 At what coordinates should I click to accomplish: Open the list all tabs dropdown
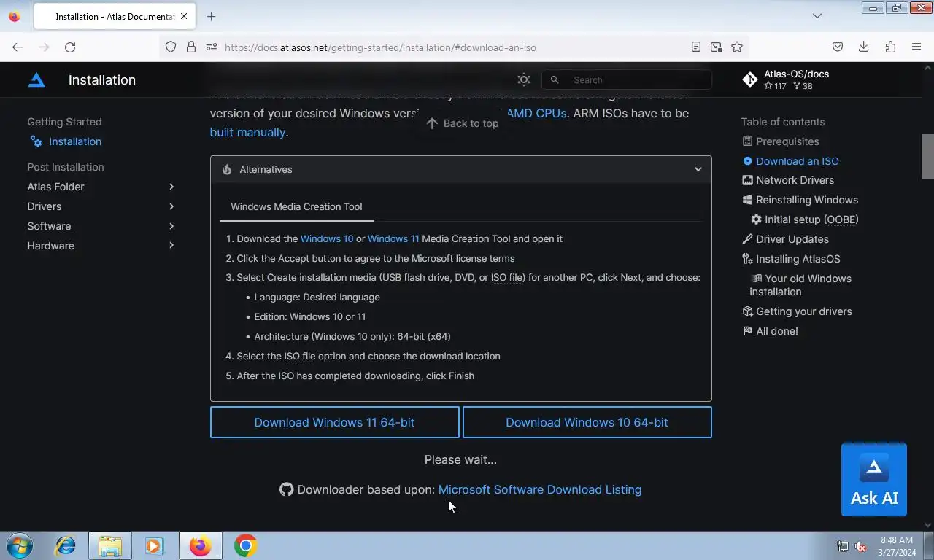[817, 16]
